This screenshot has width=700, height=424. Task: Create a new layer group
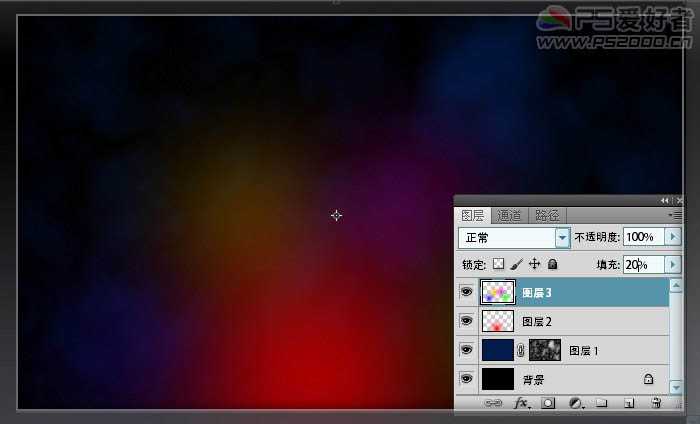(x=602, y=403)
